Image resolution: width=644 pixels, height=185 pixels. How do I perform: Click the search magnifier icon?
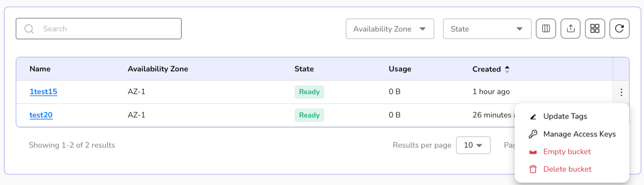[x=29, y=29]
